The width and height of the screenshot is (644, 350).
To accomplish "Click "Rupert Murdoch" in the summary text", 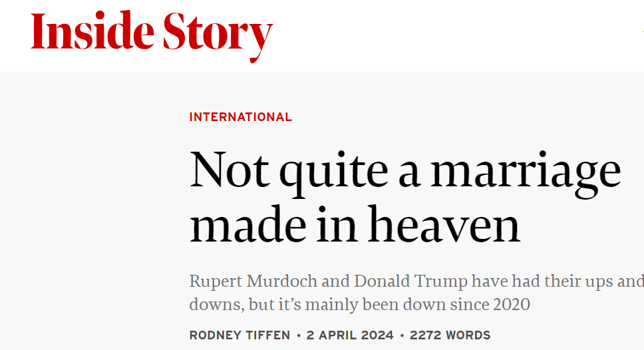I will tap(253, 281).
